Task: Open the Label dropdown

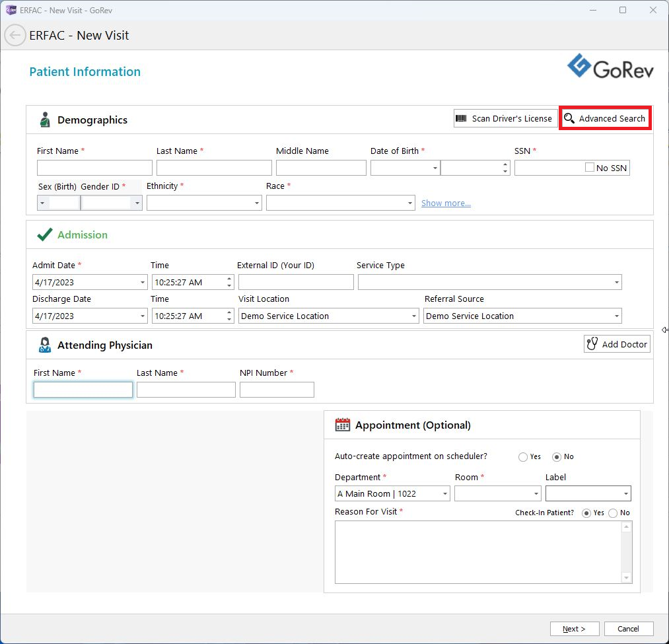Action: click(x=626, y=494)
